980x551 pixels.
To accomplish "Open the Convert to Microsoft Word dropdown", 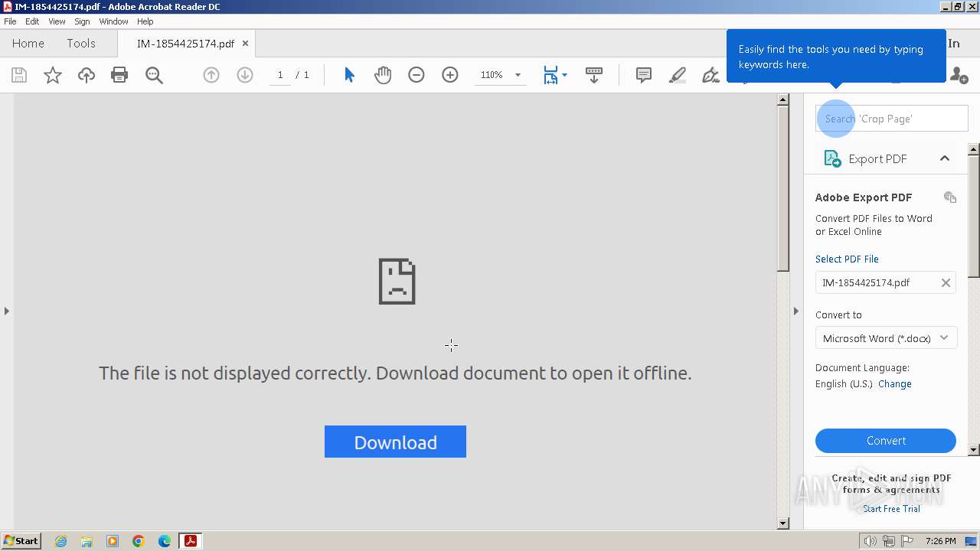I will pyautogui.click(x=886, y=338).
